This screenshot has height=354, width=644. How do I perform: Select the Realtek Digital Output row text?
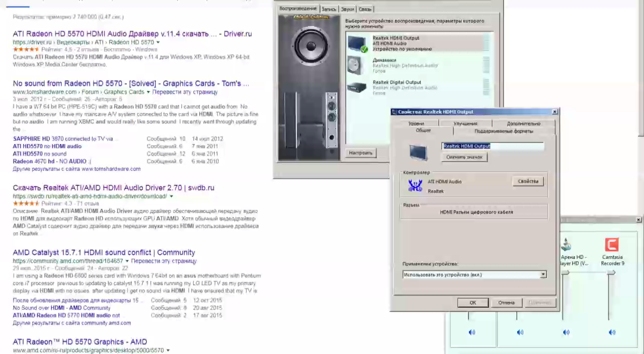pos(405,88)
